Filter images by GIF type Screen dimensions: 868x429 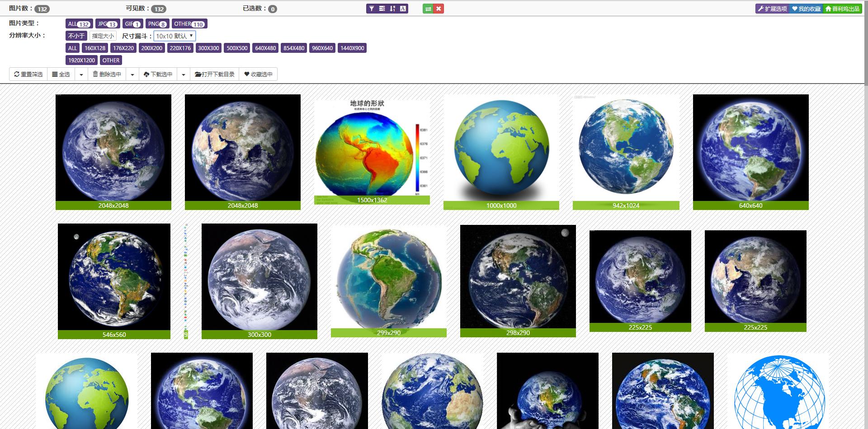[133, 24]
